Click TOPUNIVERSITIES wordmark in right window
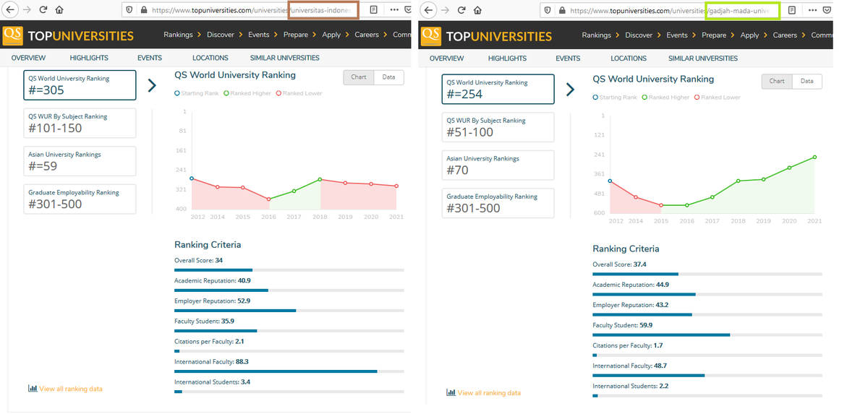 click(499, 36)
